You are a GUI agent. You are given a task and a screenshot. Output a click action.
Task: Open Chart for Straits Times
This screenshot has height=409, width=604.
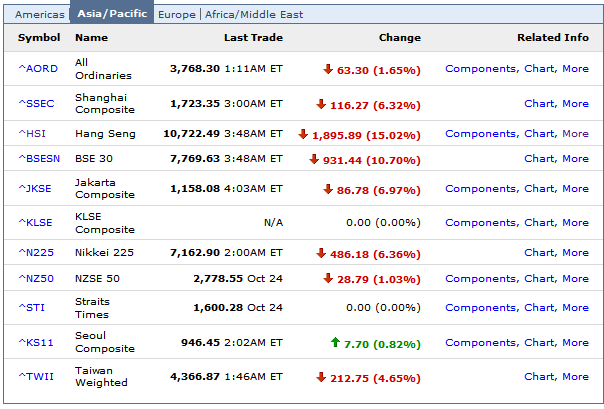539,308
